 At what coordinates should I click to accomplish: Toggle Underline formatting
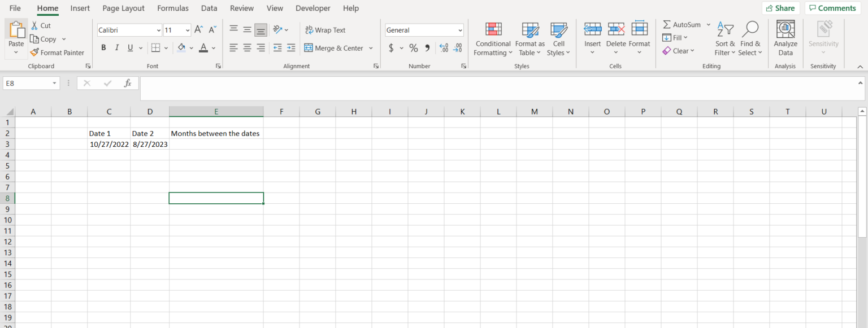click(131, 48)
